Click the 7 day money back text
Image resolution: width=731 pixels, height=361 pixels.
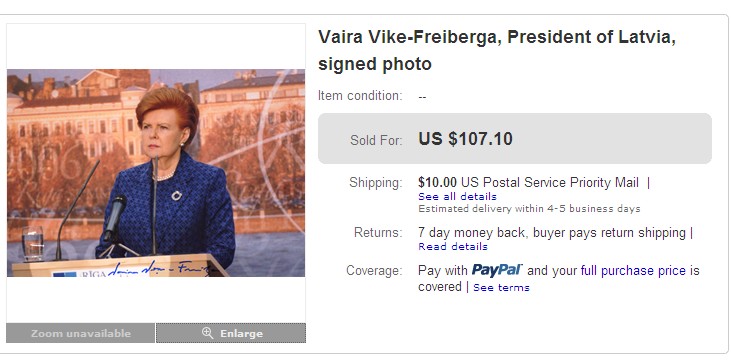[471, 232]
